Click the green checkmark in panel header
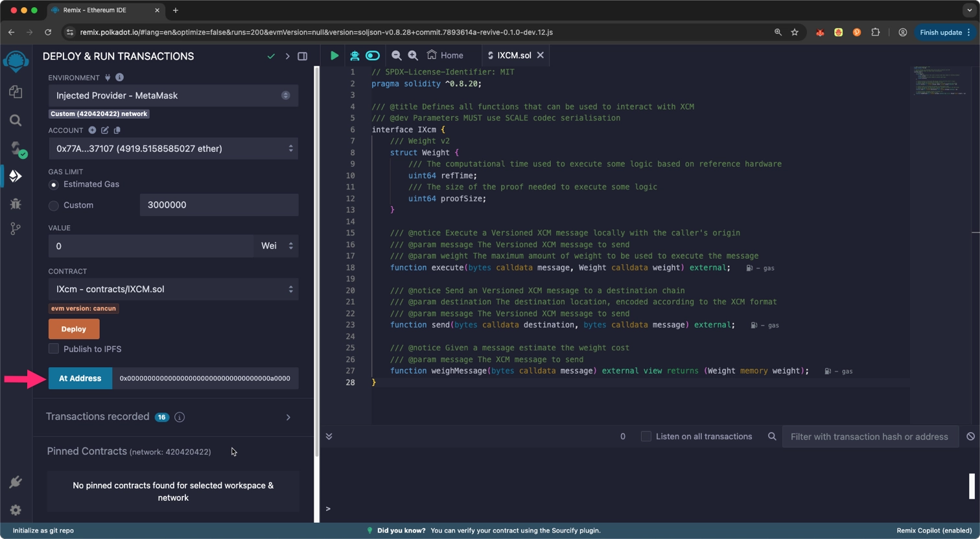 pos(271,56)
